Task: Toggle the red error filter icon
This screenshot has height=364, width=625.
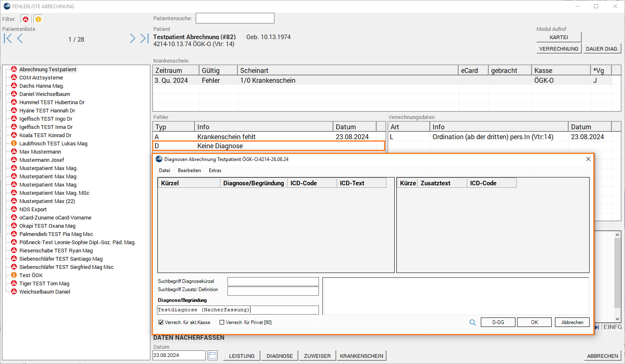Action: (x=26, y=19)
